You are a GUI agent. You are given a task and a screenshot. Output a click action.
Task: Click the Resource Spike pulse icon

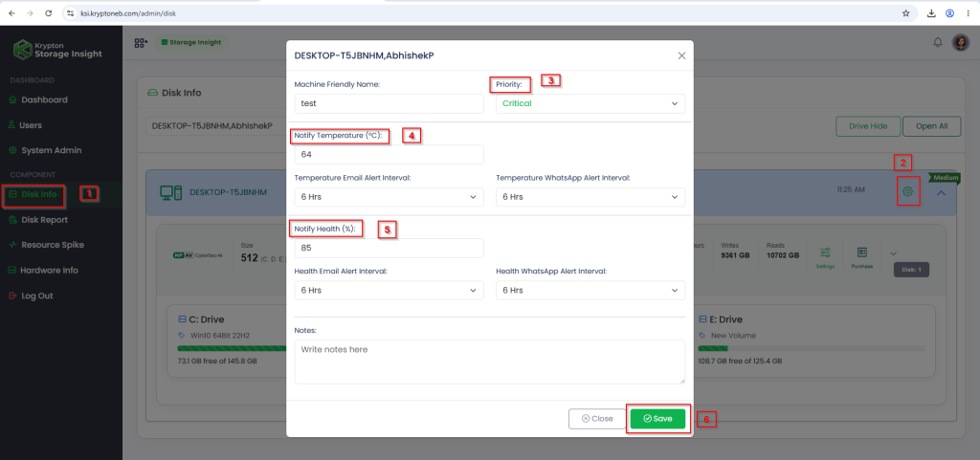pyautogui.click(x=12, y=245)
